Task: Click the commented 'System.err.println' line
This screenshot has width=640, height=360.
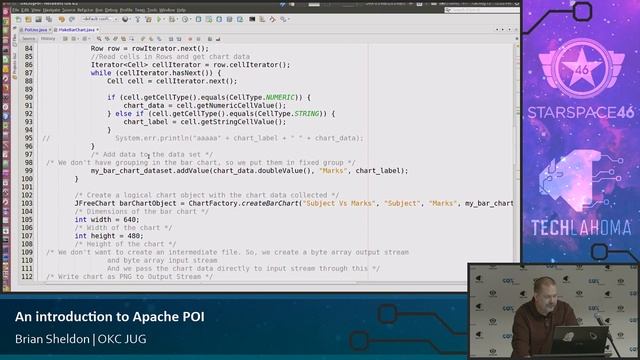Action: pos(239,138)
